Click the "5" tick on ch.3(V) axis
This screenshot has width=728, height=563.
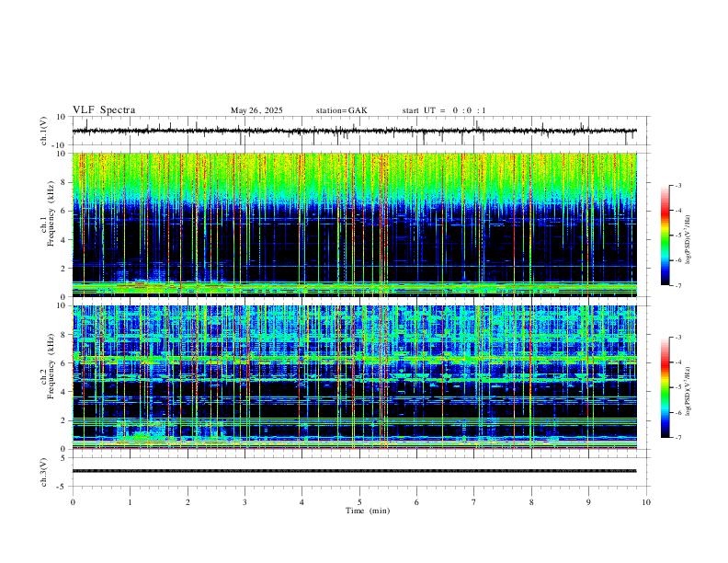[64, 458]
